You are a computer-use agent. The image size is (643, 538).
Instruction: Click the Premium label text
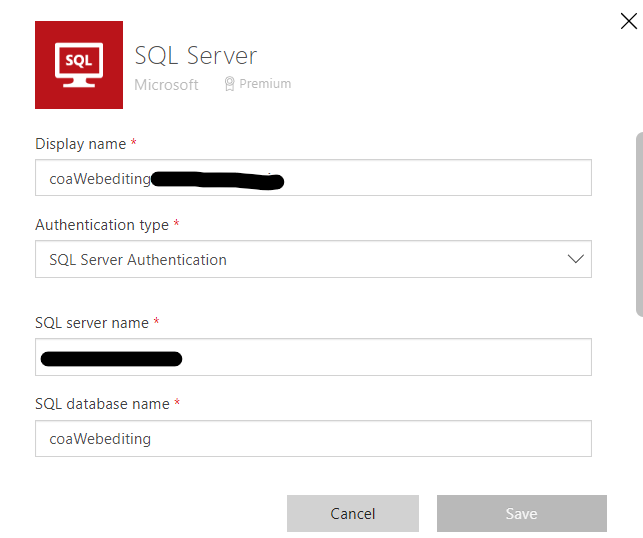(x=265, y=84)
